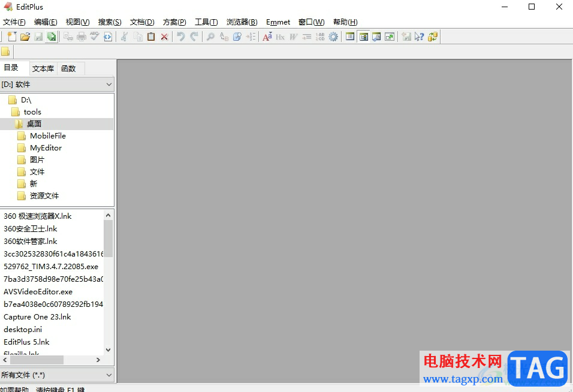Select 360 极速浏览器X.lnk in file list
Image resolution: width=573 pixels, height=392 pixels.
(38, 216)
